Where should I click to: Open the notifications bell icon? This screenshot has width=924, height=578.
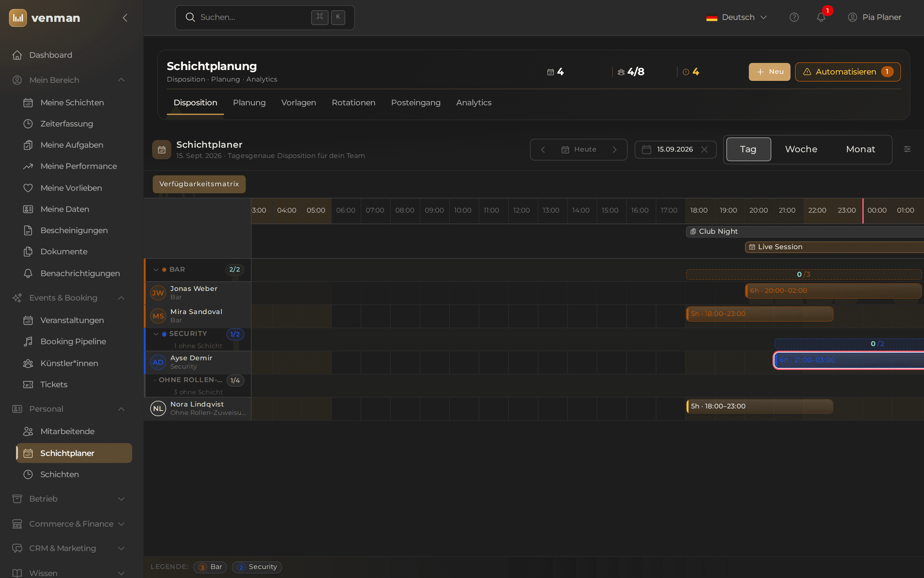click(821, 17)
